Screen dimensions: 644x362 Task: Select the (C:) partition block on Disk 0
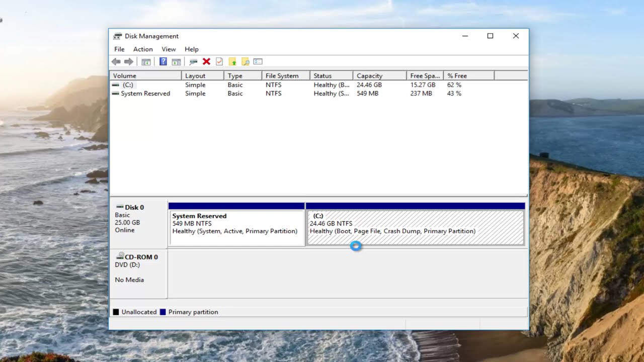pos(416,224)
